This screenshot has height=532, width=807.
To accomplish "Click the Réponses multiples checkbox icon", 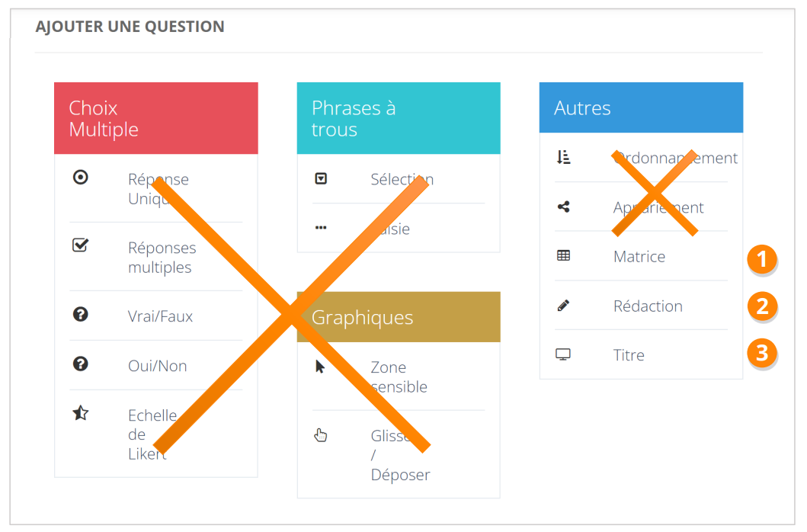I will coord(80,245).
